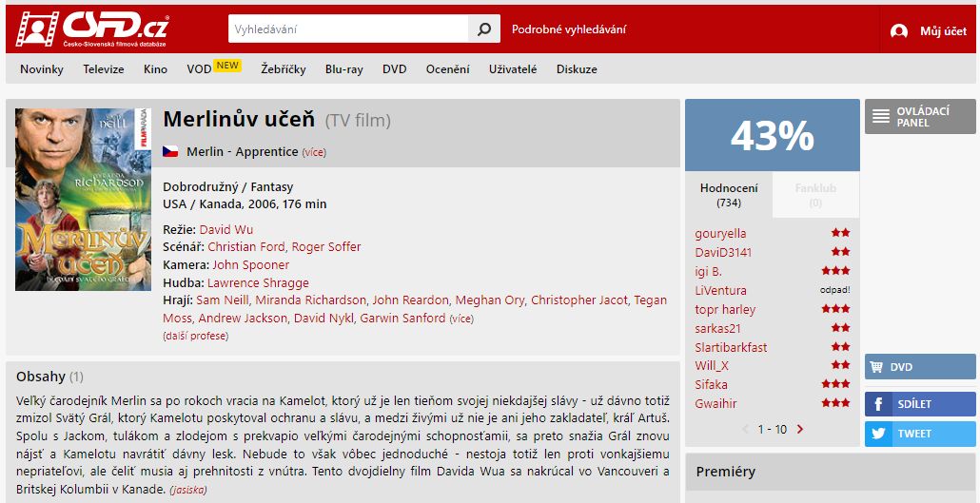This screenshot has height=503, width=980.
Task: Open the DVD menu item
Action: pyautogui.click(x=394, y=69)
